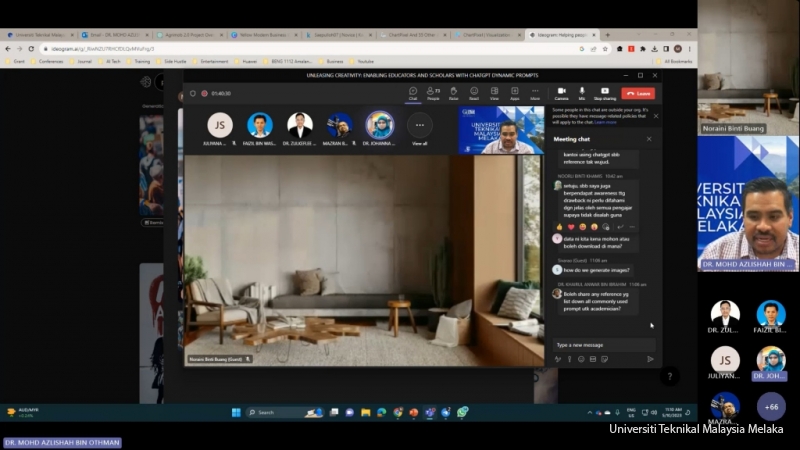Click the Type a new message field
This screenshot has height=450, width=800.
click(x=600, y=345)
